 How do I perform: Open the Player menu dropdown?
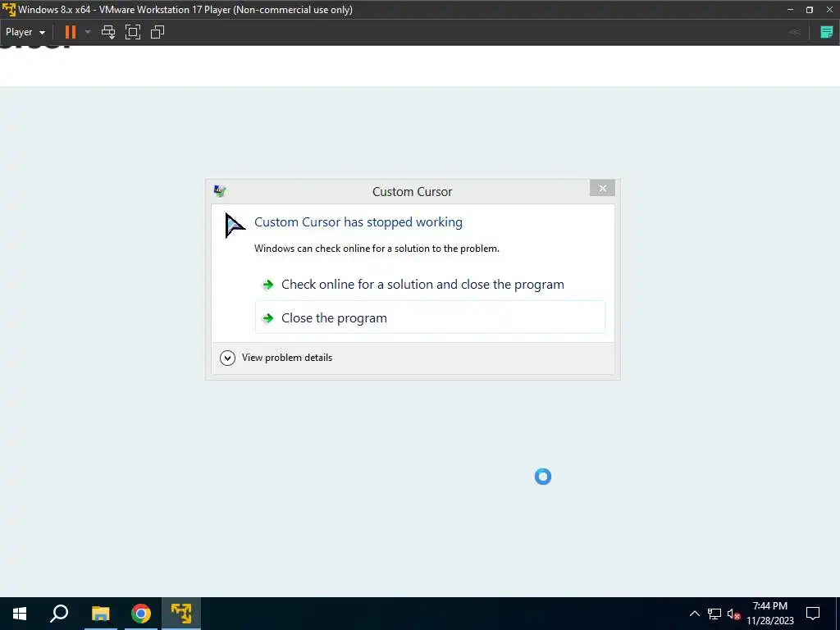pos(25,32)
